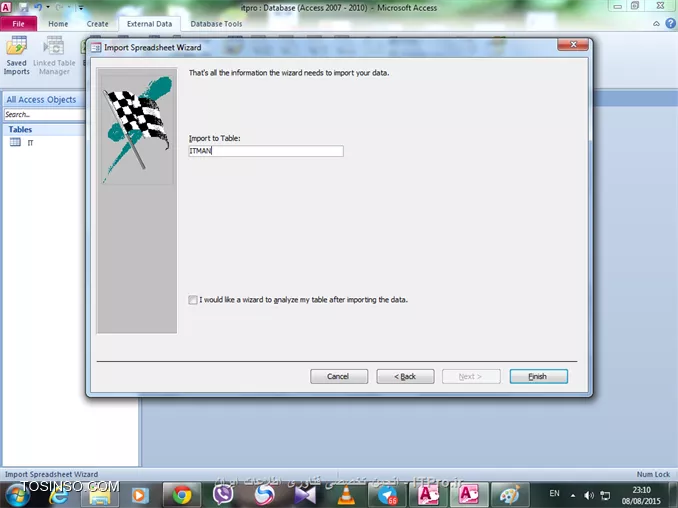Click the Save icon in Quick Access Toolbar
Image resolution: width=678 pixels, height=508 pixels.
(x=23, y=7)
